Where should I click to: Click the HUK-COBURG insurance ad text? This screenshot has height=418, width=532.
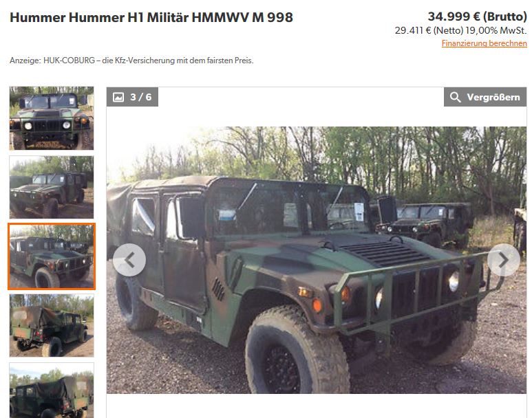[148, 60]
